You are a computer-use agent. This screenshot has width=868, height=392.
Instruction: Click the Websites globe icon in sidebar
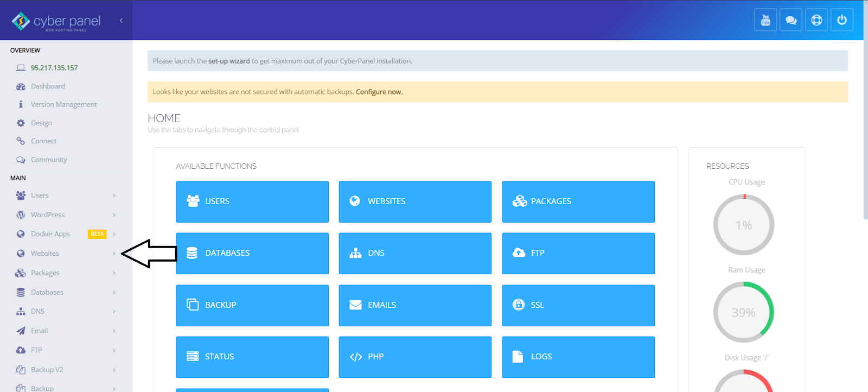pos(21,254)
